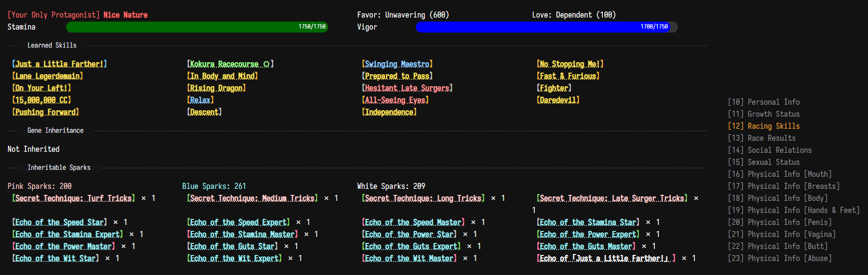This screenshot has width=868, height=275.
Task: Click the Echo of 'Just a Little Farther!' spark
Action: pos(606,258)
